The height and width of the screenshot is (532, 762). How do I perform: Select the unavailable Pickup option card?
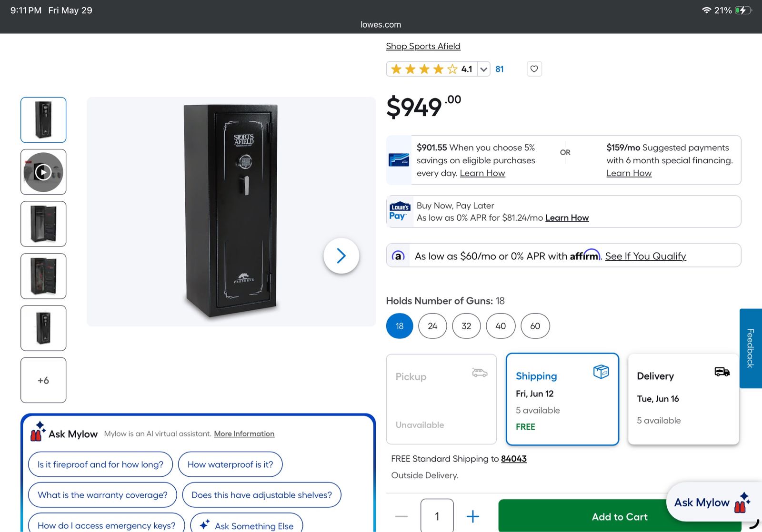pyautogui.click(x=441, y=399)
